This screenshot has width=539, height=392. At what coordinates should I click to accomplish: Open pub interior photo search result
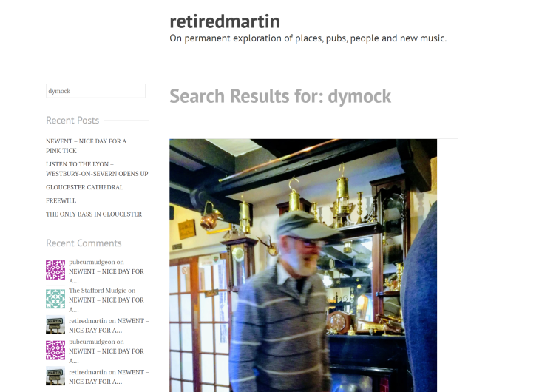tap(303, 266)
